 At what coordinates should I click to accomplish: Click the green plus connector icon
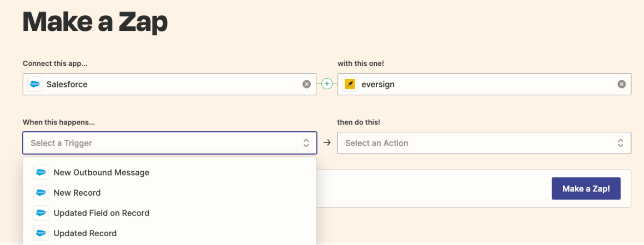coord(327,84)
